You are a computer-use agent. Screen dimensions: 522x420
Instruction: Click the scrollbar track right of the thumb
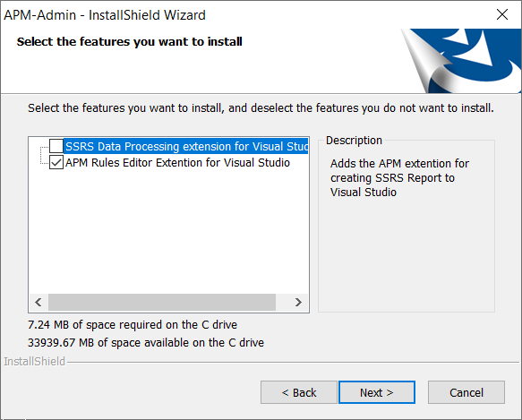click(x=283, y=302)
